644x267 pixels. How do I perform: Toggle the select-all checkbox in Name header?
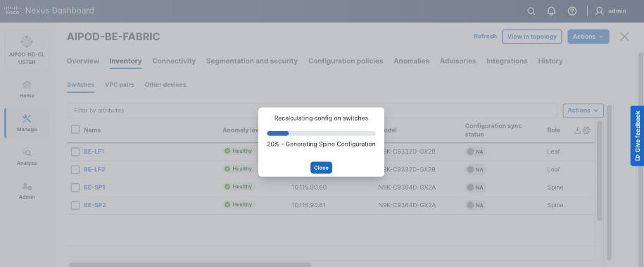[x=75, y=130]
